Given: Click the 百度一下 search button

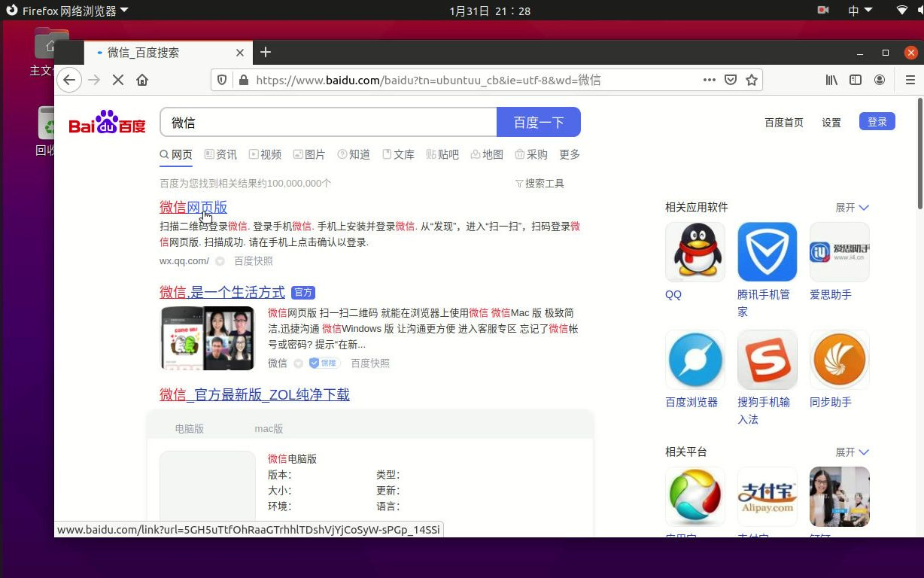Looking at the screenshot, I should (539, 122).
